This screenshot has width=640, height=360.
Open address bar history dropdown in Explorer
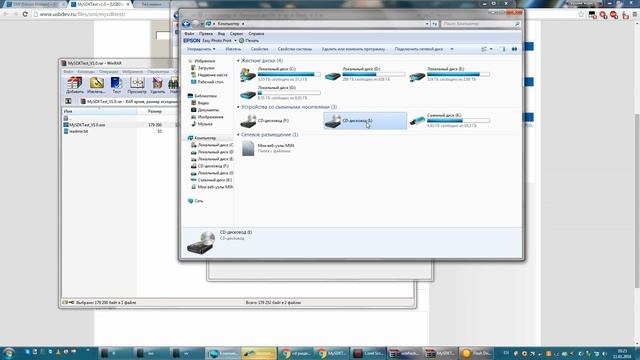pyautogui.click(x=427, y=24)
